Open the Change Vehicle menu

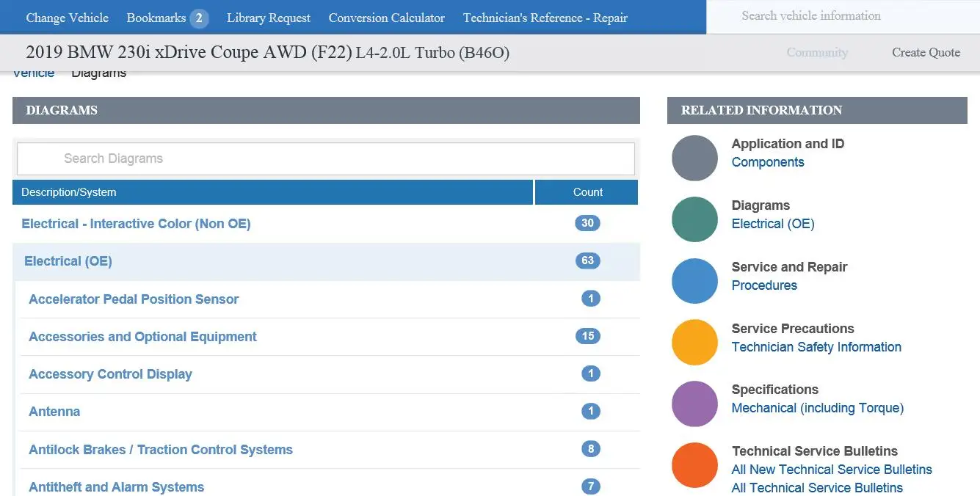[x=68, y=18]
